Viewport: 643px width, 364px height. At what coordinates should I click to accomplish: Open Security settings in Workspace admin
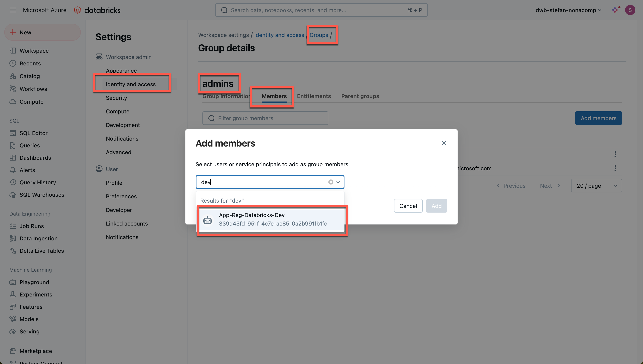coord(116,98)
